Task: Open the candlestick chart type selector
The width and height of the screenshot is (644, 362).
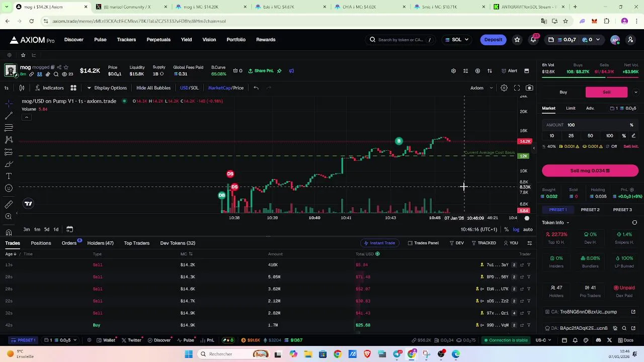Action: (x=22, y=88)
